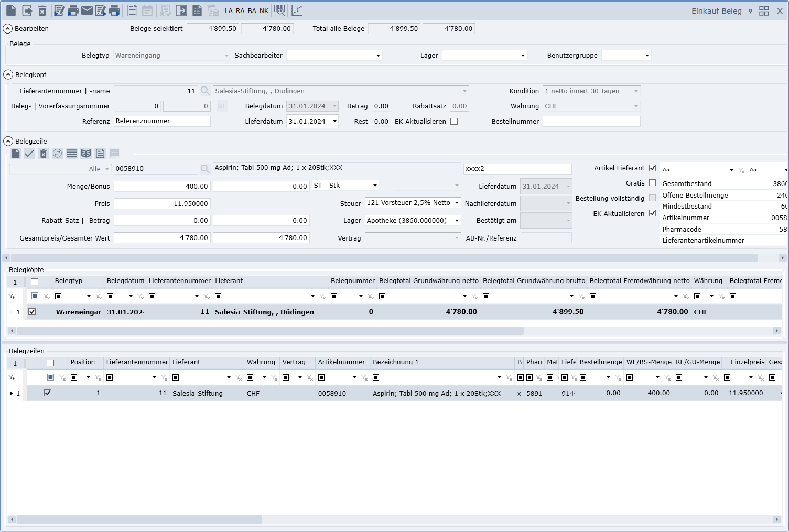The width and height of the screenshot is (789, 532).
Task: Enable EK Aktualisieren checkbox in Belegkopf
Action: pos(454,121)
